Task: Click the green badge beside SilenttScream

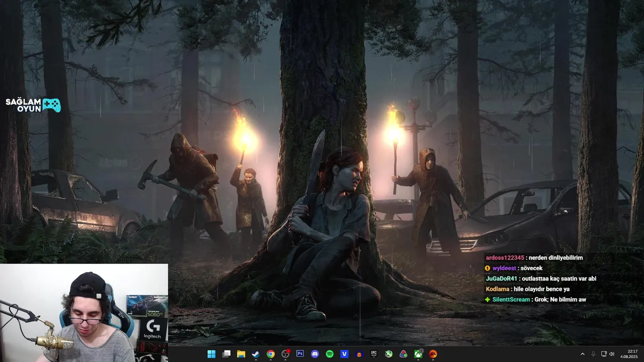Action: click(488, 300)
